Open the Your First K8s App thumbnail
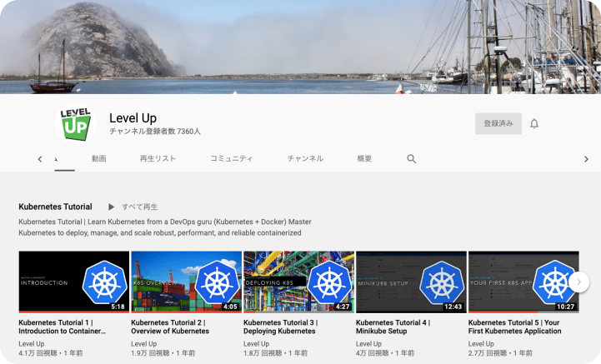This screenshot has width=601, height=364. pos(523,282)
